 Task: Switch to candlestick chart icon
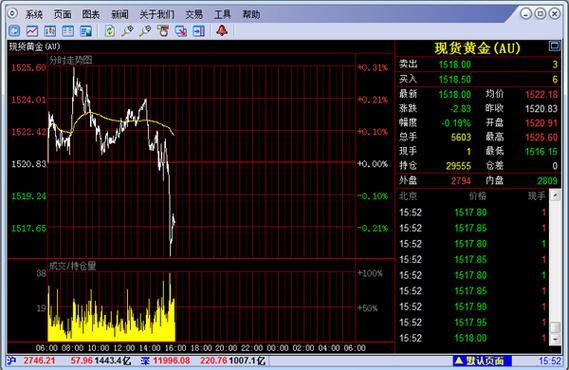pos(50,31)
